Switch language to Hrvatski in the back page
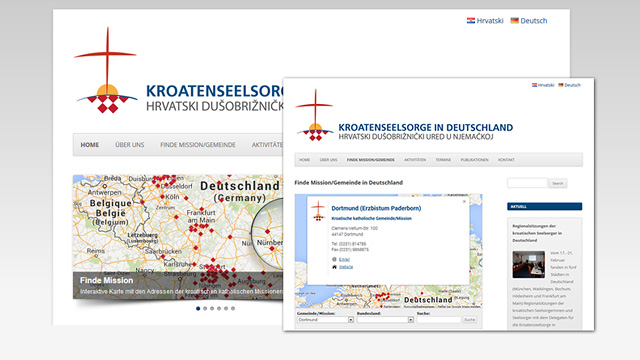The image size is (640, 360). click(490, 20)
